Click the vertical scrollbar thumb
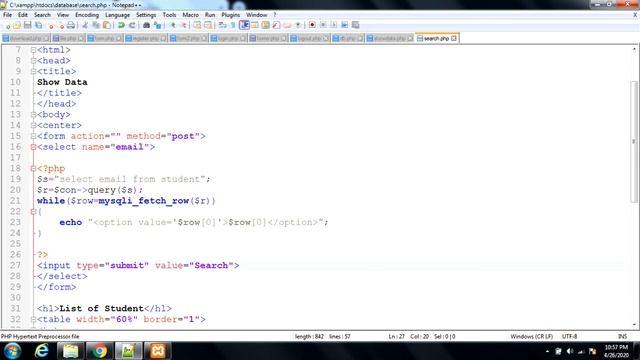 (634, 141)
